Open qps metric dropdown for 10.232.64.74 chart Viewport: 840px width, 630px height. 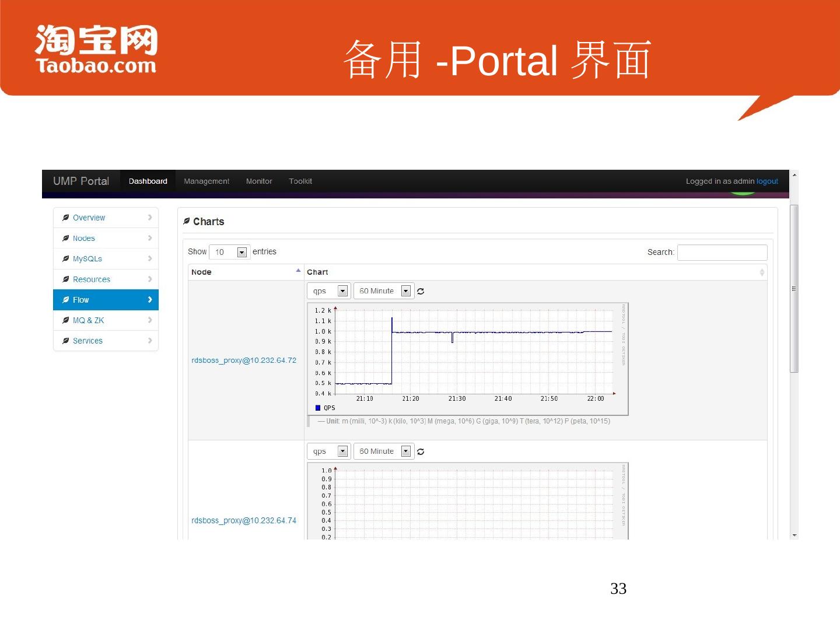328,452
